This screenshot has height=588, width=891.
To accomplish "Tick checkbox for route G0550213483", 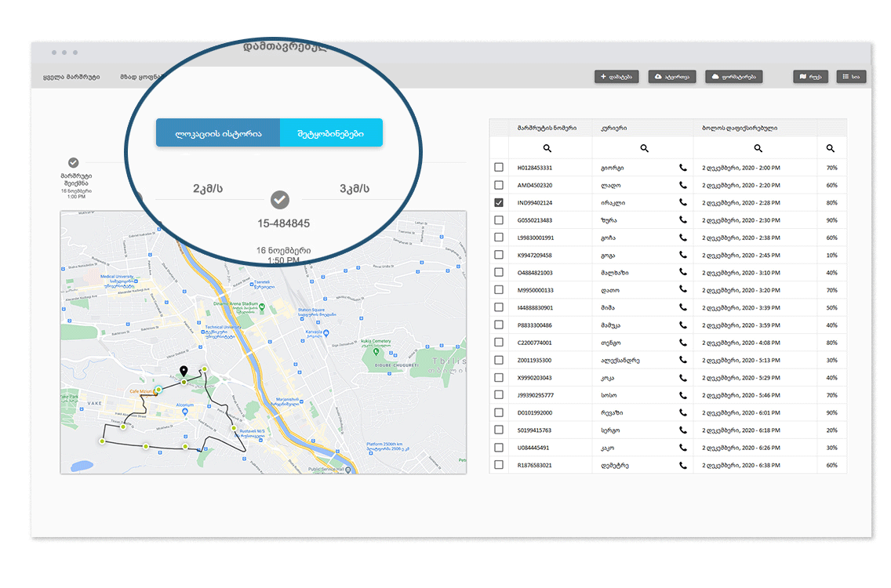I will [499, 220].
